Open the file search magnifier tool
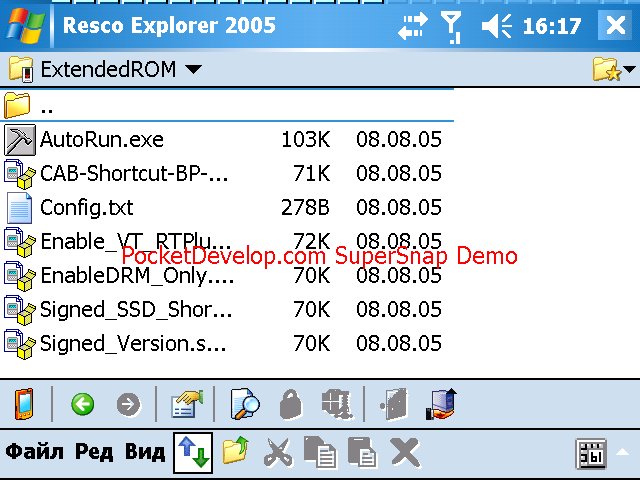This screenshot has width=640, height=480. coord(245,404)
